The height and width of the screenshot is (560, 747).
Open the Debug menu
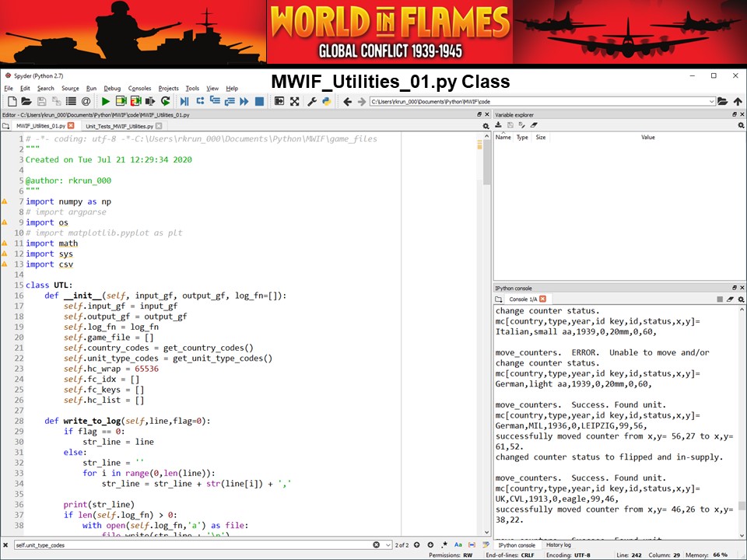point(112,88)
